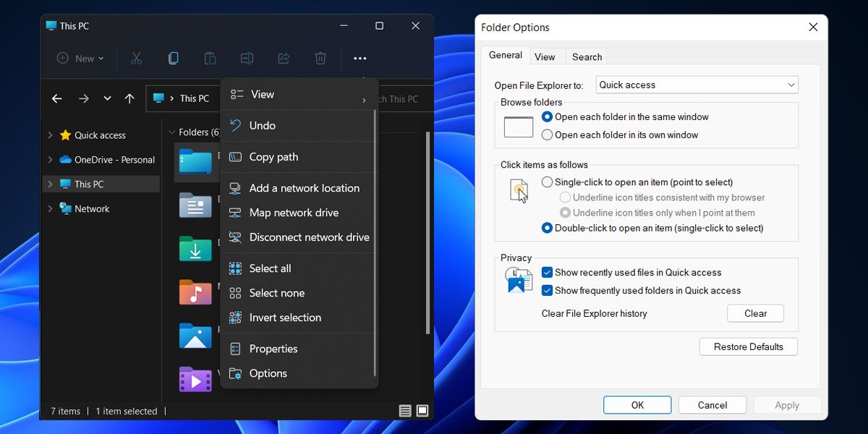Switch to large thumbnails view
The image size is (868, 434).
click(x=422, y=411)
